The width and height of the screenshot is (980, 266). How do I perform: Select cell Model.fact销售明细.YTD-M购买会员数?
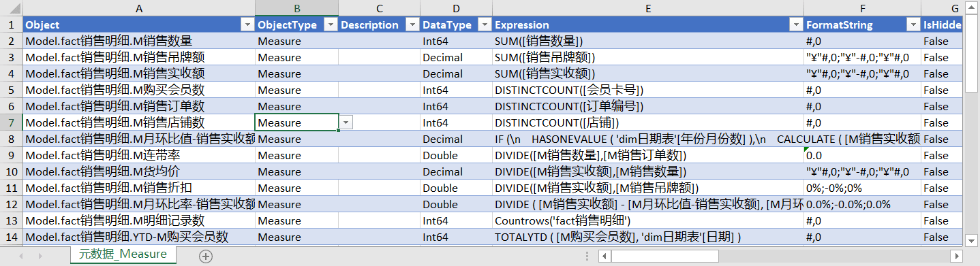(139, 237)
